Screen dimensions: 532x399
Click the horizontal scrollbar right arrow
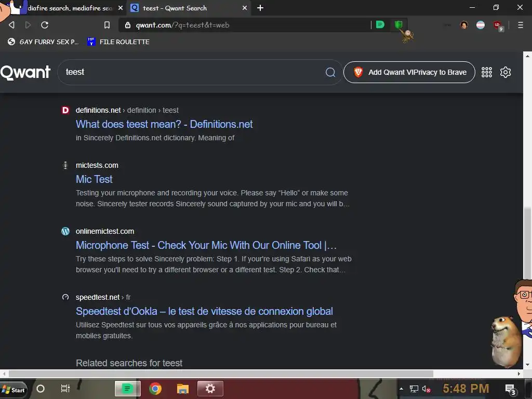pyautogui.click(x=519, y=374)
